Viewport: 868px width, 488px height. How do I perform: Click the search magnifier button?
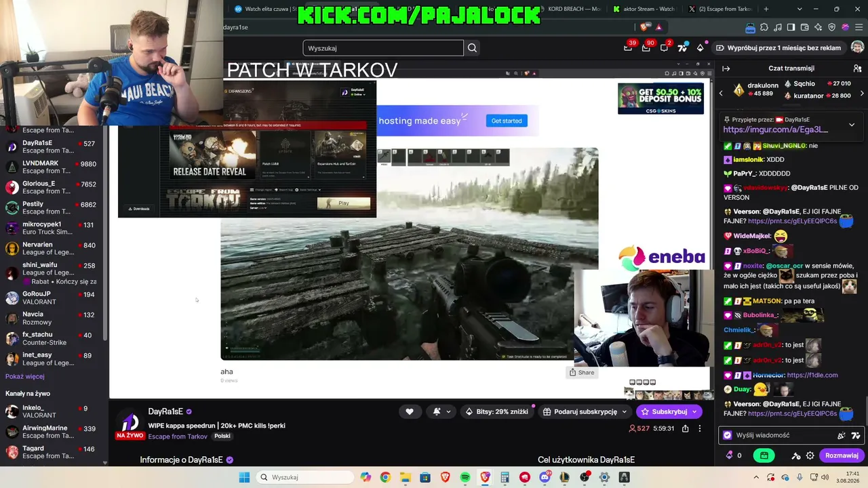tap(473, 48)
